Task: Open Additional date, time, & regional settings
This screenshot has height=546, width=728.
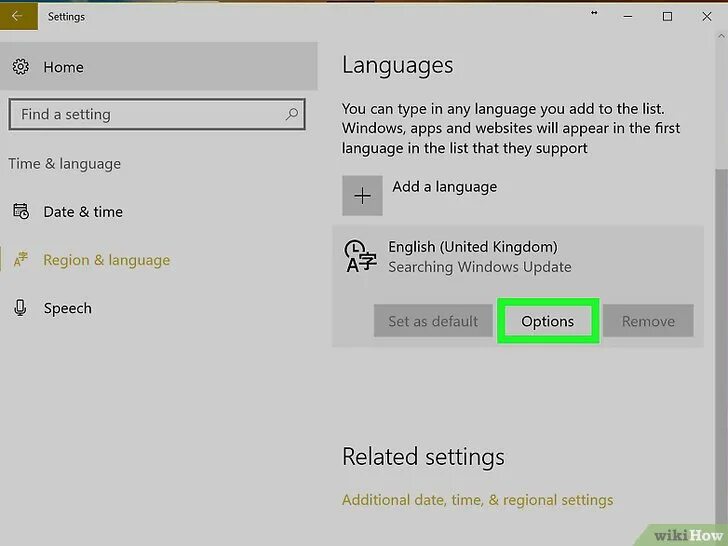Action: point(477,500)
